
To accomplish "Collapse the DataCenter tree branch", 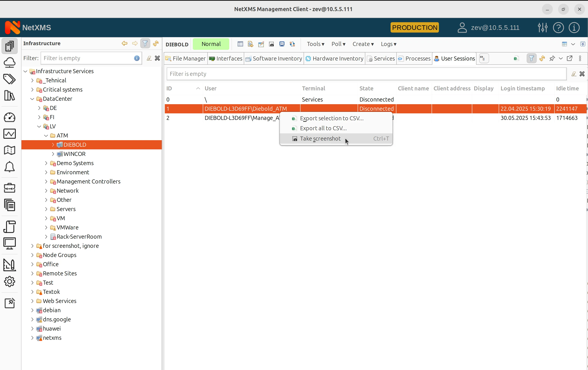I will click(x=32, y=99).
